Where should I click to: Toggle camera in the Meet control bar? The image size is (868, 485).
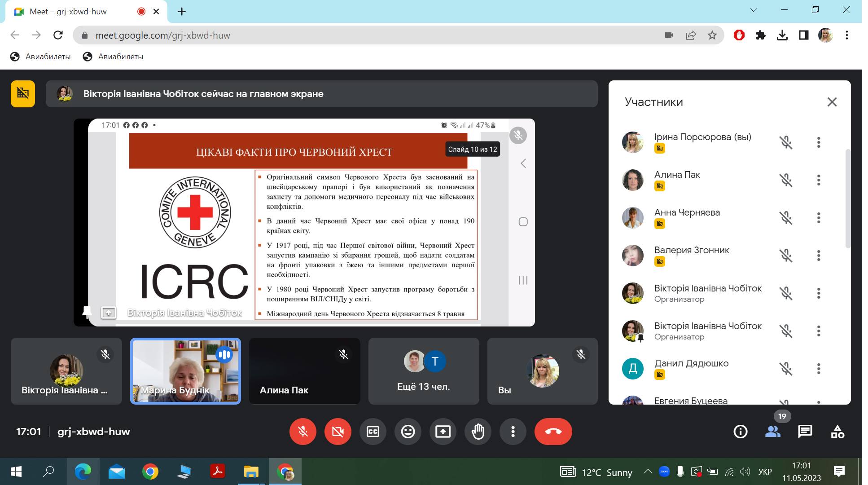coord(338,432)
